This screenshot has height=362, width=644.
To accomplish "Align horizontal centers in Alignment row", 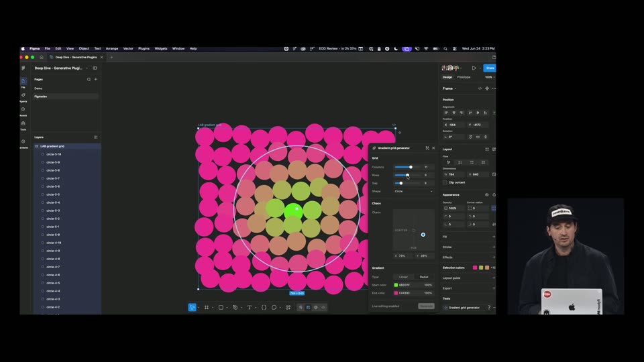I will tap(454, 113).
